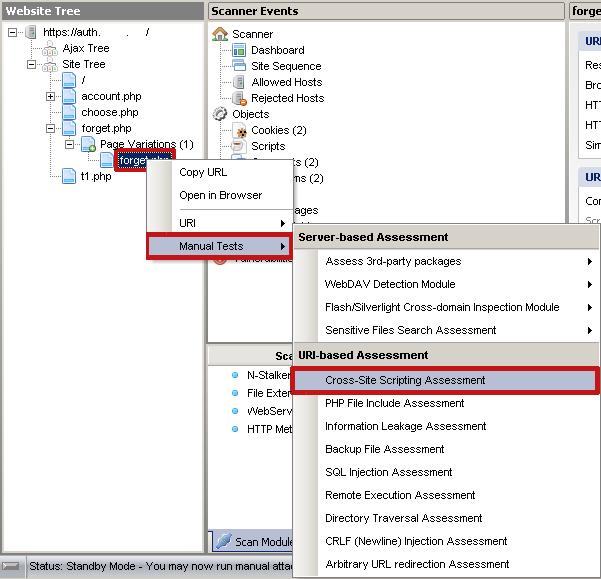Click the Dashboard icon in Scanner Events
This screenshot has height=579, width=601.
tap(239, 50)
